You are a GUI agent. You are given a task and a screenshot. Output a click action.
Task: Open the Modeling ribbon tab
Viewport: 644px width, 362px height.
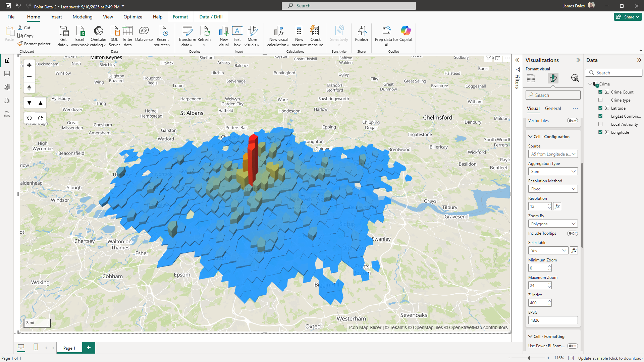pyautogui.click(x=82, y=17)
